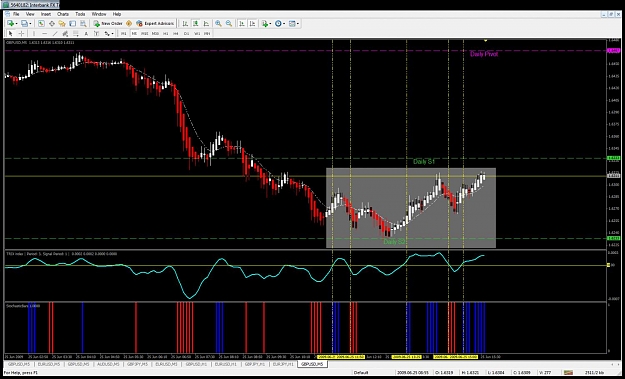Open the Tools menu
Viewport: 625px width, 379px height.
pyautogui.click(x=80, y=14)
